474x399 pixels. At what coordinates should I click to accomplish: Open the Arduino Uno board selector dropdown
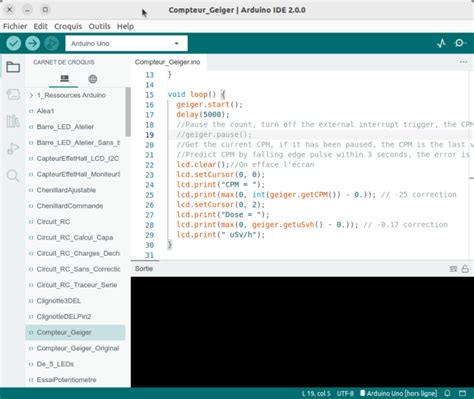pos(126,43)
